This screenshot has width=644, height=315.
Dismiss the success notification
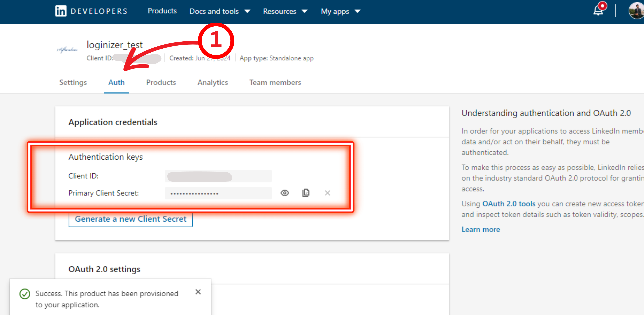pos(198,292)
